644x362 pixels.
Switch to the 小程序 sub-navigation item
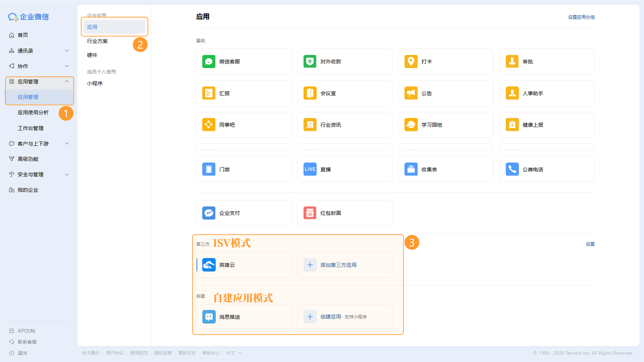point(95,83)
